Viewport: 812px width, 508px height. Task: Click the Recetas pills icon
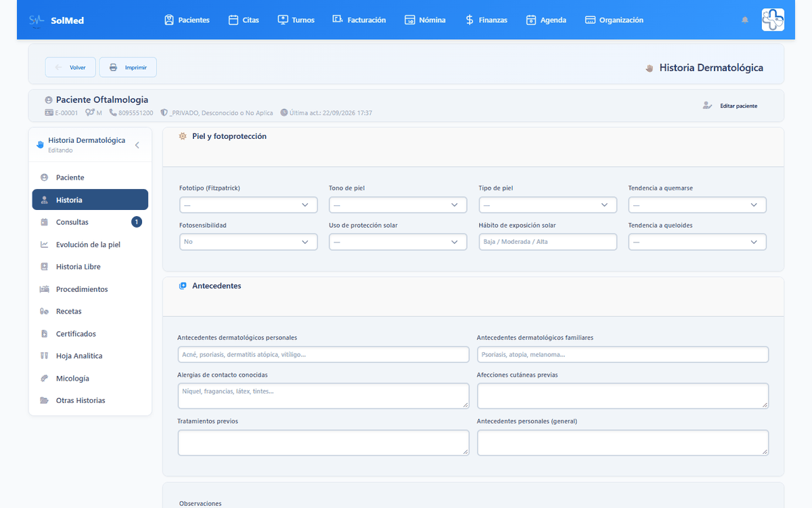(45, 312)
